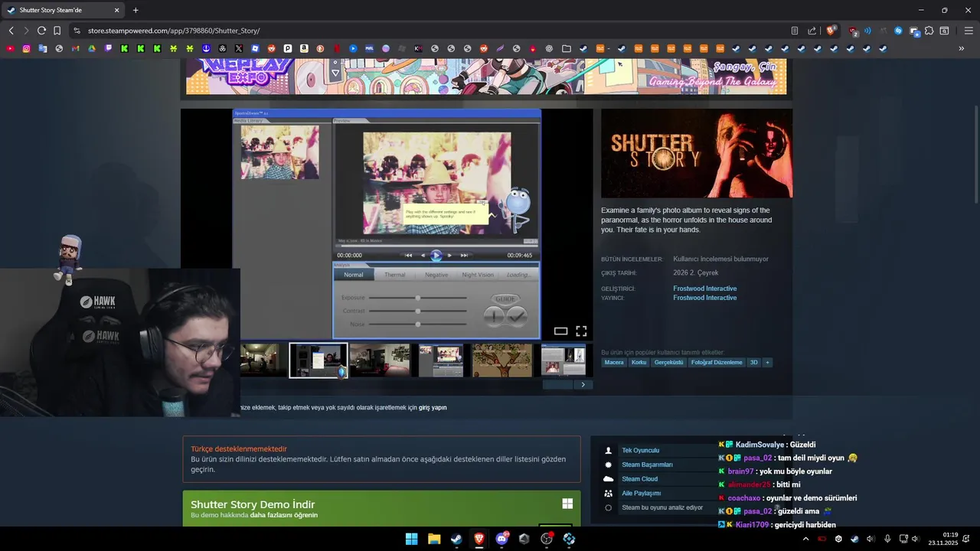Show hidden system tray icons
980x551 pixels.
pyautogui.click(x=805, y=539)
